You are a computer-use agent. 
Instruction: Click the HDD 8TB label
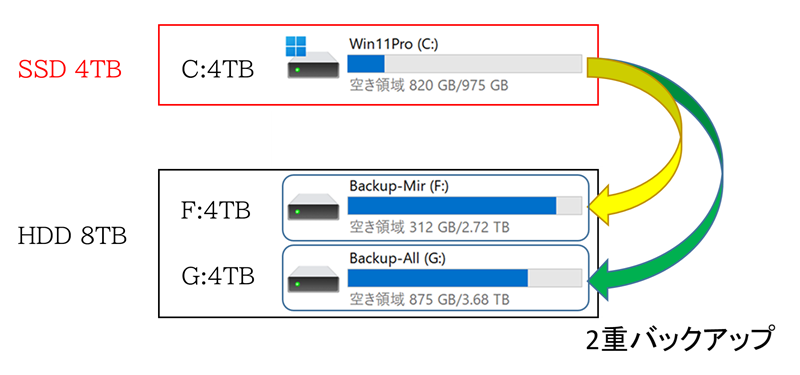point(72,237)
